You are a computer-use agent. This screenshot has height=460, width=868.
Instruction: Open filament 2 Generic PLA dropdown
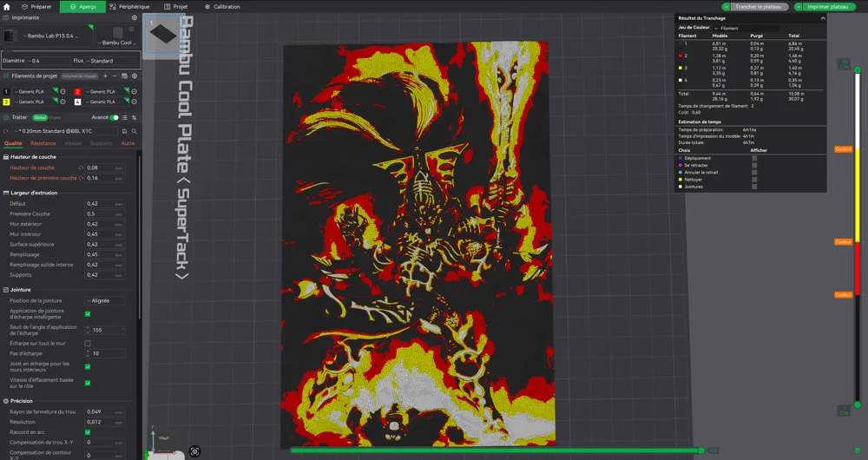(x=106, y=92)
